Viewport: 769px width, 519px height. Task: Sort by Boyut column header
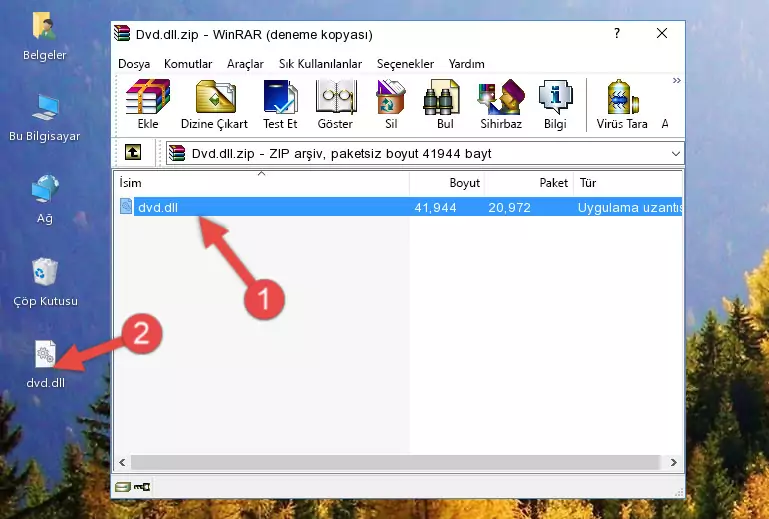tap(447, 183)
